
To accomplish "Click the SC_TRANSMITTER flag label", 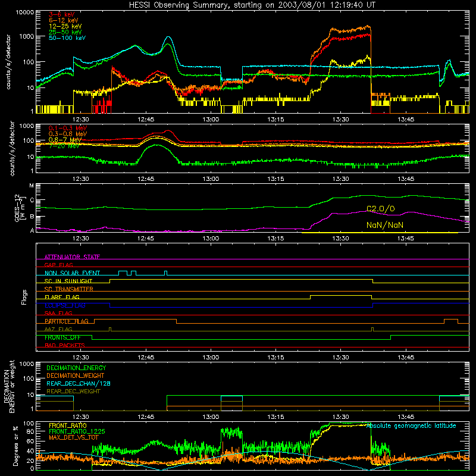I will [69, 289].
